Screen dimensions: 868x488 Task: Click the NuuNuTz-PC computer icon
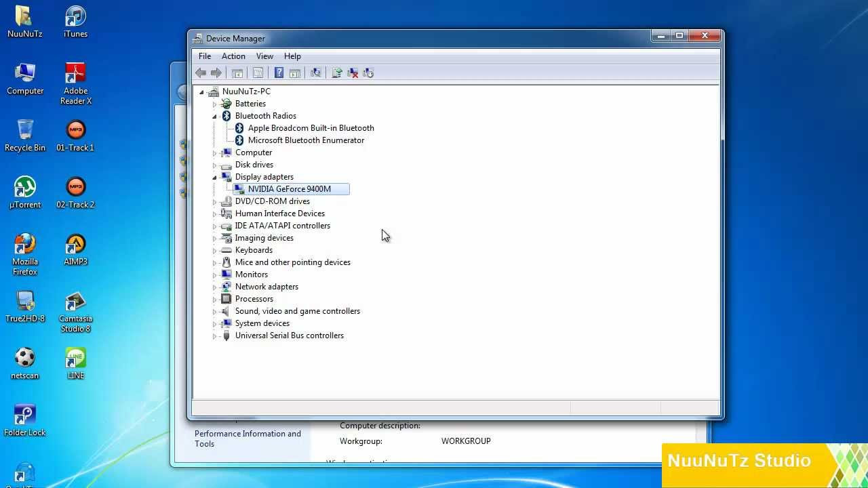pyautogui.click(x=214, y=91)
